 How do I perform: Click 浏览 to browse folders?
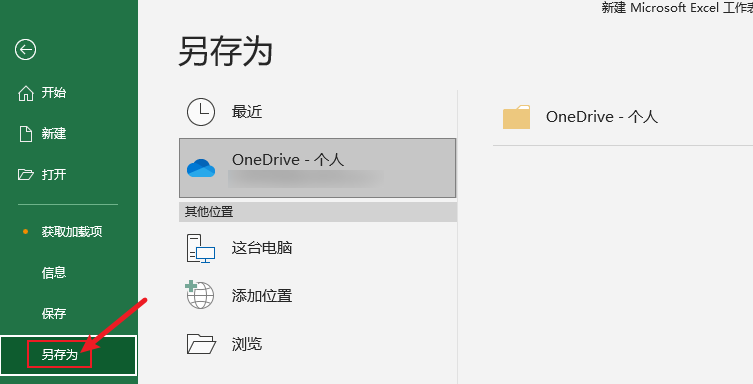click(247, 344)
